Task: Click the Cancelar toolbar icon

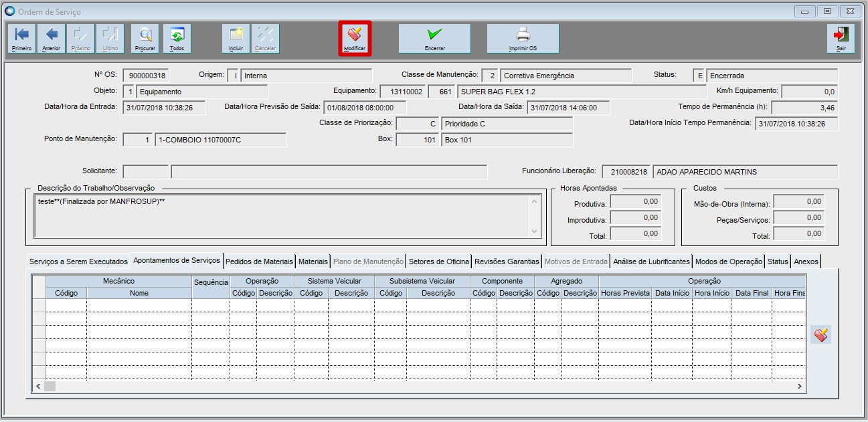Action: pos(265,39)
